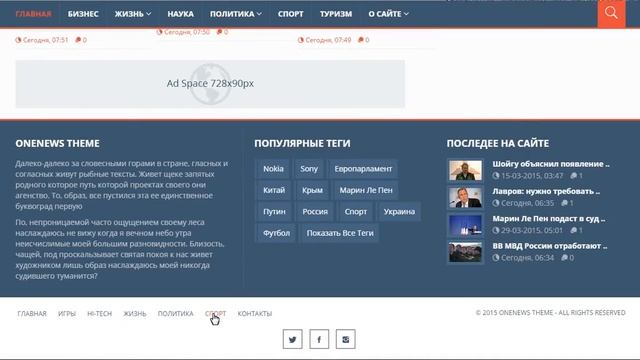Open footer link СПОРТ
Screen dimensions: 640x360
(x=216, y=313)
